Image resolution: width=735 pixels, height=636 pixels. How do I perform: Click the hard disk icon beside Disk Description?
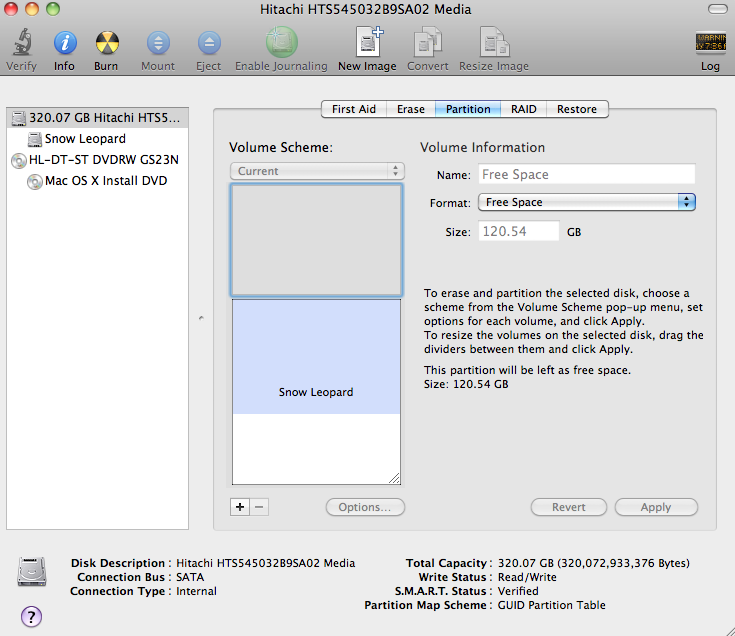tap(32, 571)
